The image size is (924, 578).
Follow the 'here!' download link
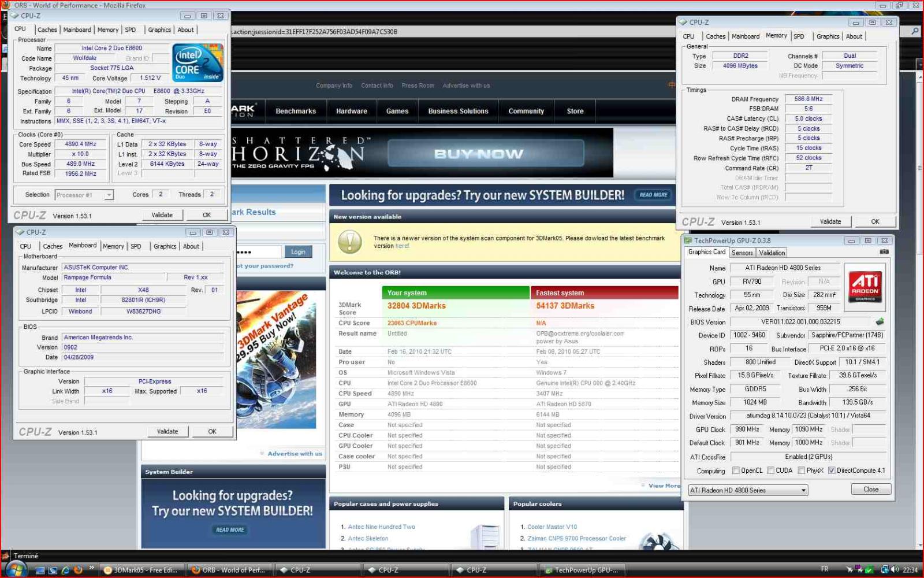[x=402, y=246]
